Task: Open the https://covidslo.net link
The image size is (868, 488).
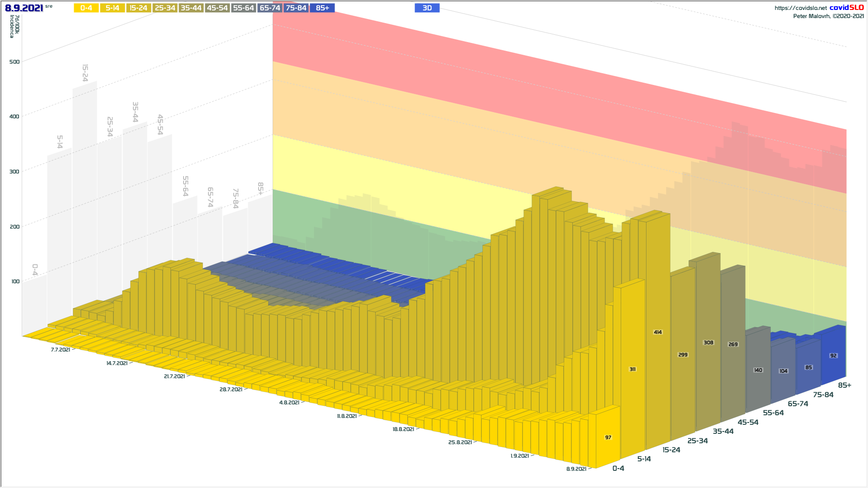Action: tap(801, 8)
